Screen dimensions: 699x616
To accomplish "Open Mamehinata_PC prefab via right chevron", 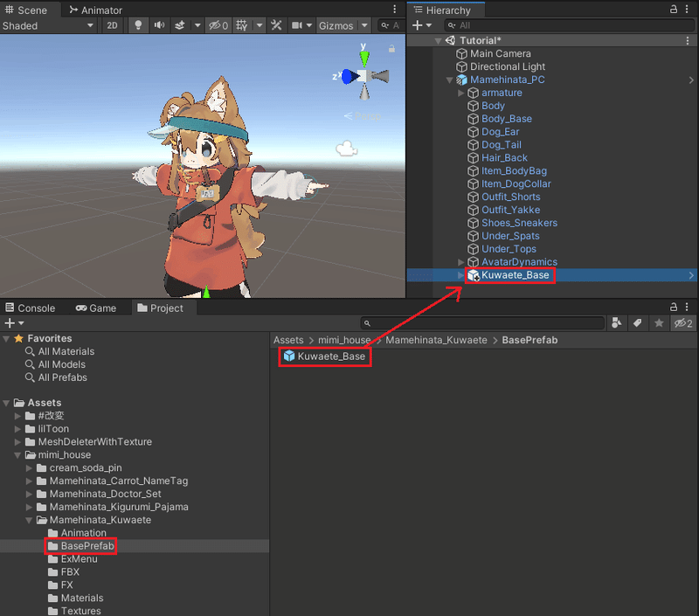I will click(x=691, y=80).
